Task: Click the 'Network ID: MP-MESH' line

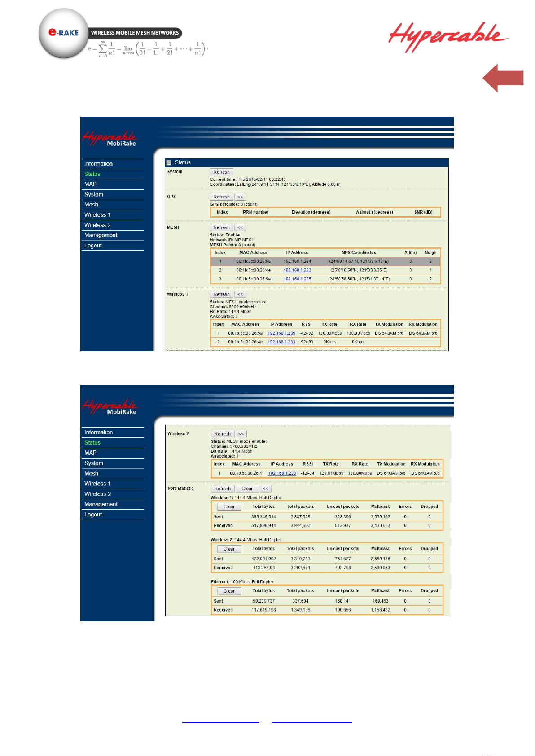Action: coord(232,240)
